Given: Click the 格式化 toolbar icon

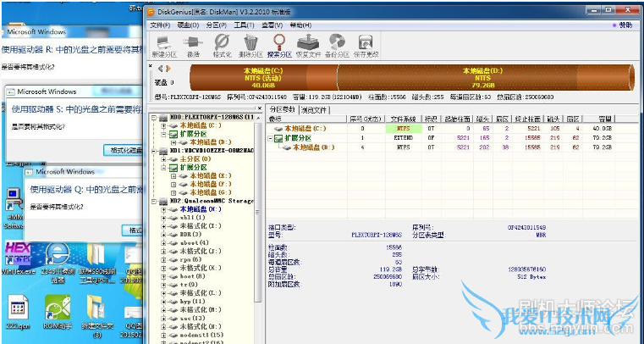Looking at the screenshot, I should coord(222,44).
